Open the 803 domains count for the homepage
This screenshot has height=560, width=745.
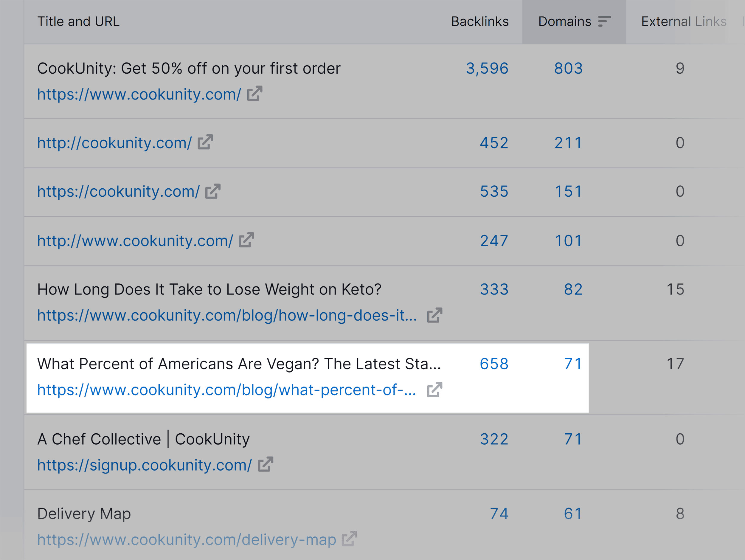569,68
